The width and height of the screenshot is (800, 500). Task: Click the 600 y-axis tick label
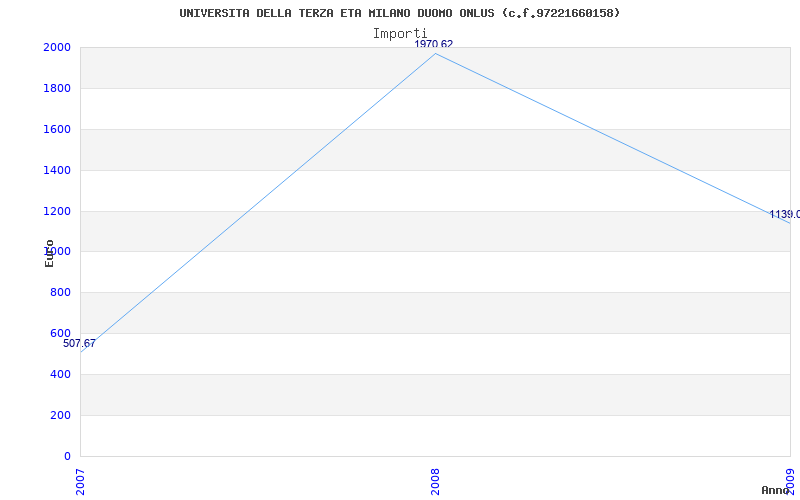tap(60, 333)
